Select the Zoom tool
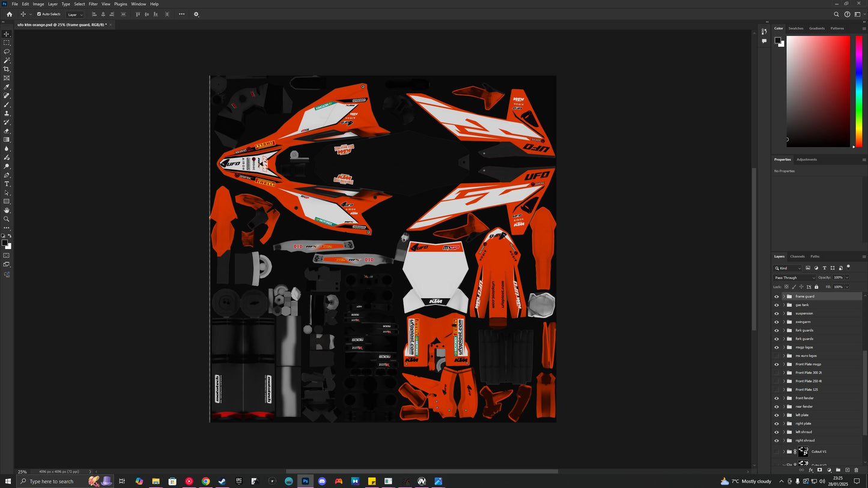Image resolution: width=868 pixels, height=488 pixels. click(7, 218)
